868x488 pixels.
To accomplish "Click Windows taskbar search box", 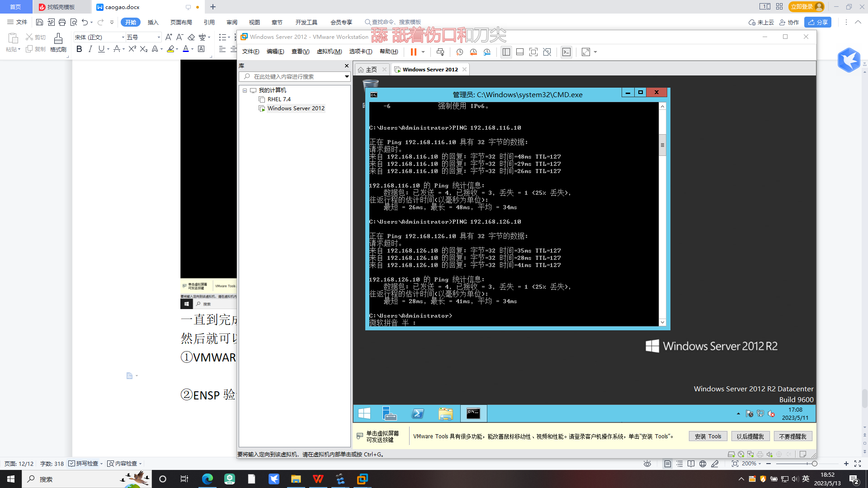I will (x=86, y=479).
